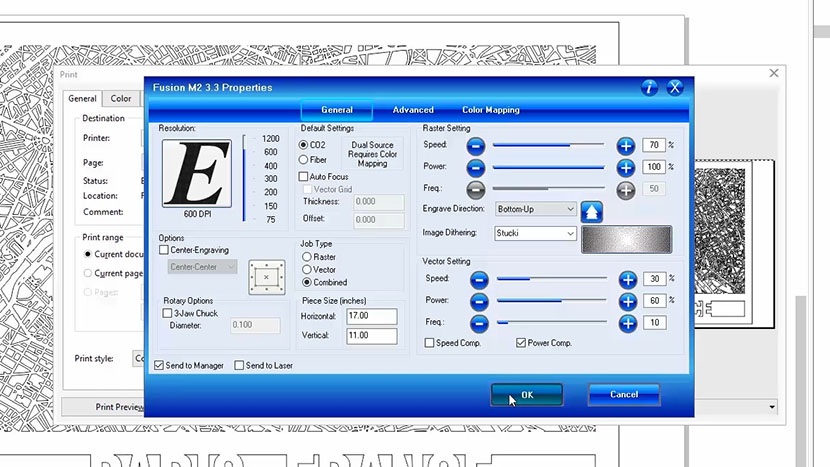Increase Vector Speed with plus button

[x=627, y=279]
